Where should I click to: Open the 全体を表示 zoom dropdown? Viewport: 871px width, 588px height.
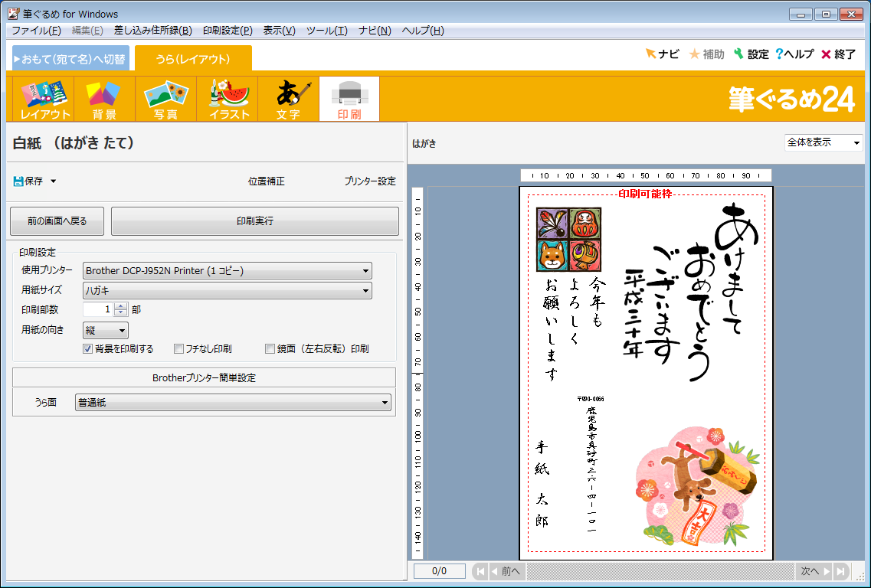click(824, 142)
